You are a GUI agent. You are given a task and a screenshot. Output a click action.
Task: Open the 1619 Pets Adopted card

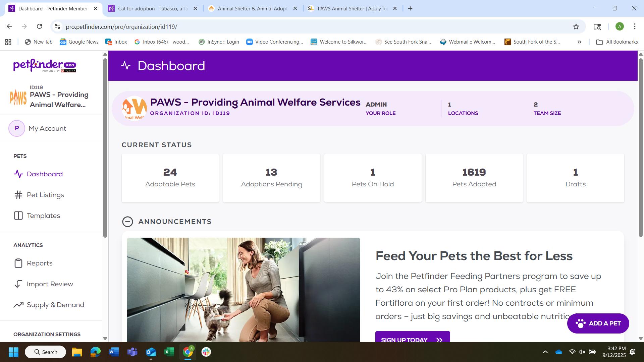click(x=474, y=178)
